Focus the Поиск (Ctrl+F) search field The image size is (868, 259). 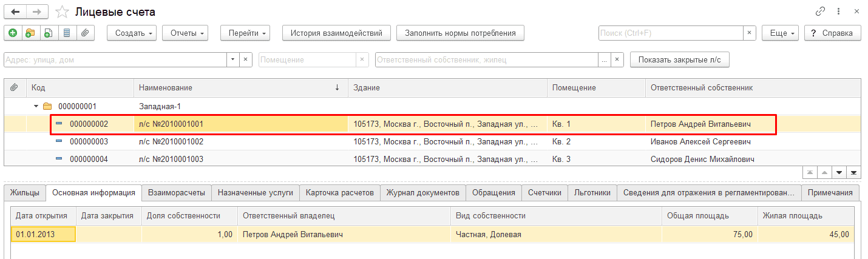[x=671, y=33]
